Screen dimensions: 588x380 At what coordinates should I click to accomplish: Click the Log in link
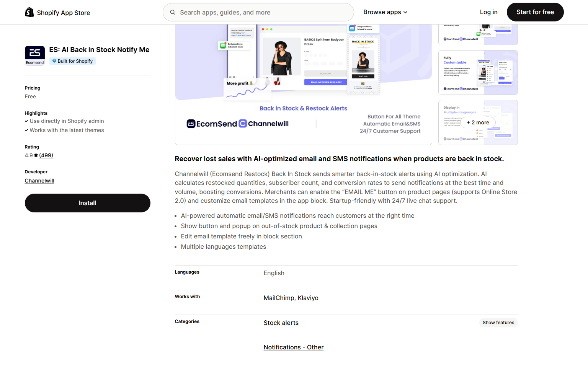(488, 12)
